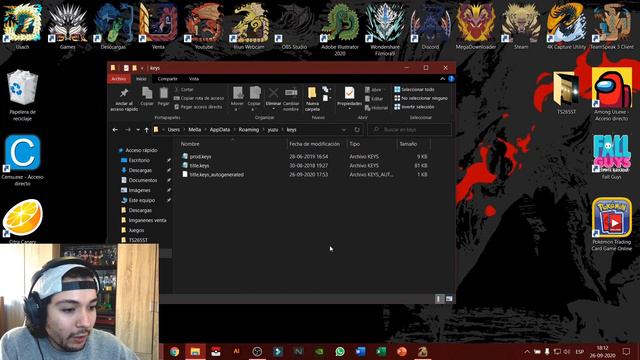Open the Juegos folder in navigation pane
The image size is (640, 360).
pos(136,230)
